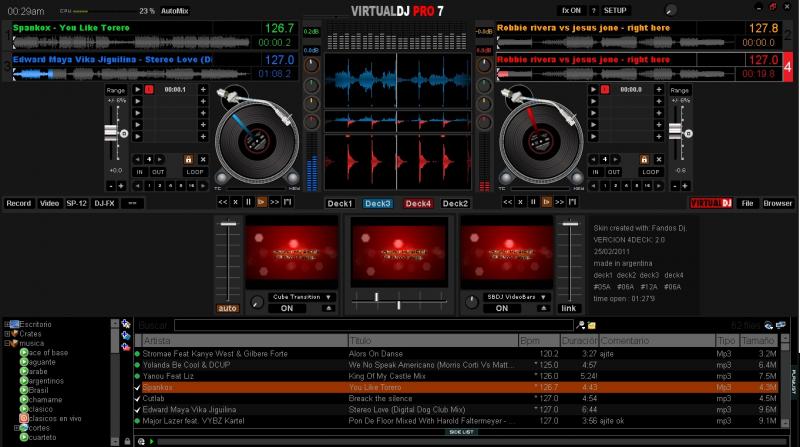Click the Range button on right deck
The height and width of the screenshot is (447, 800).
click(680, 90)
